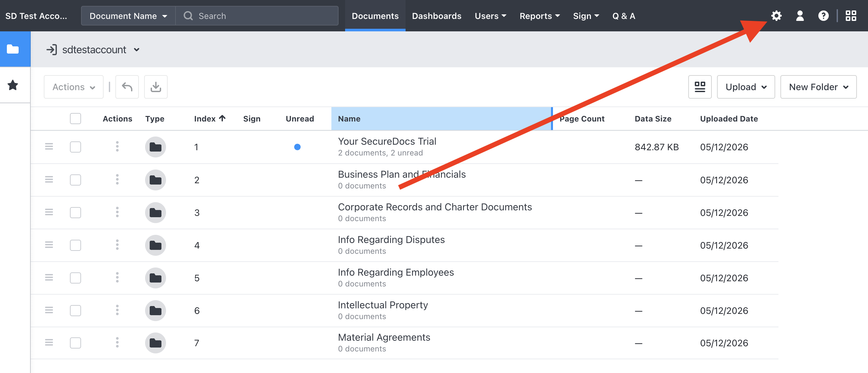Open the Sign menu in navbar

(586, 16)
